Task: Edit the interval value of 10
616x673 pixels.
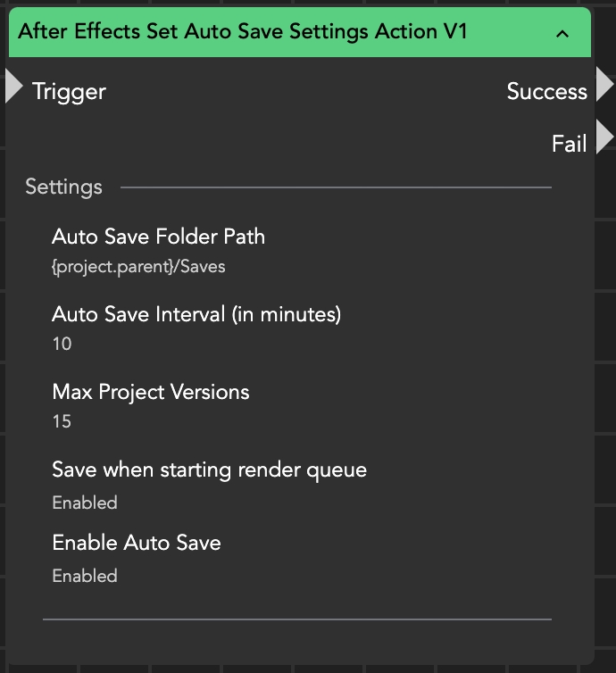Action: (x=62, y=344)
